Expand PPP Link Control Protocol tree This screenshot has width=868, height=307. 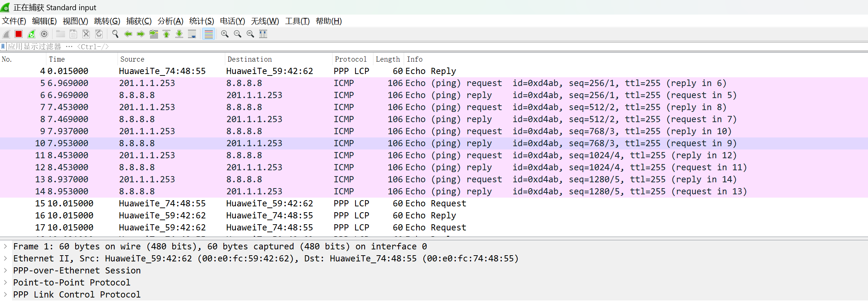coord(5,295)
